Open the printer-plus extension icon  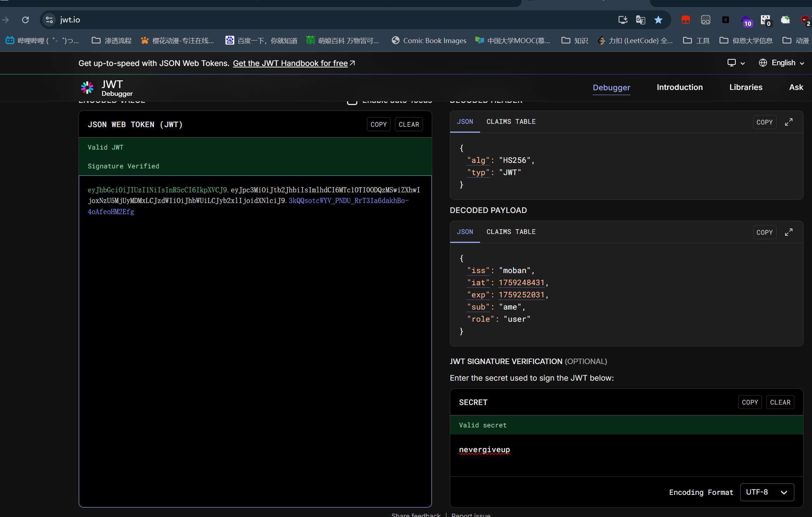tap(785, 20)
